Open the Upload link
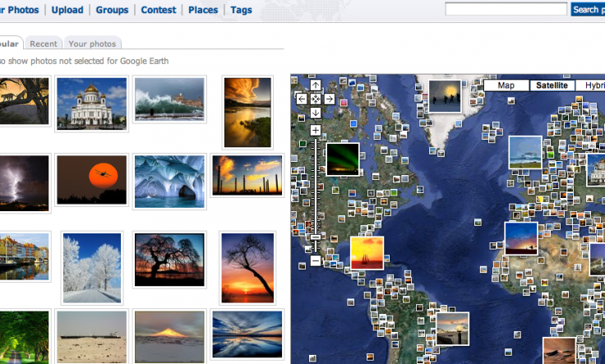605x364 pixels. (67, 10)
